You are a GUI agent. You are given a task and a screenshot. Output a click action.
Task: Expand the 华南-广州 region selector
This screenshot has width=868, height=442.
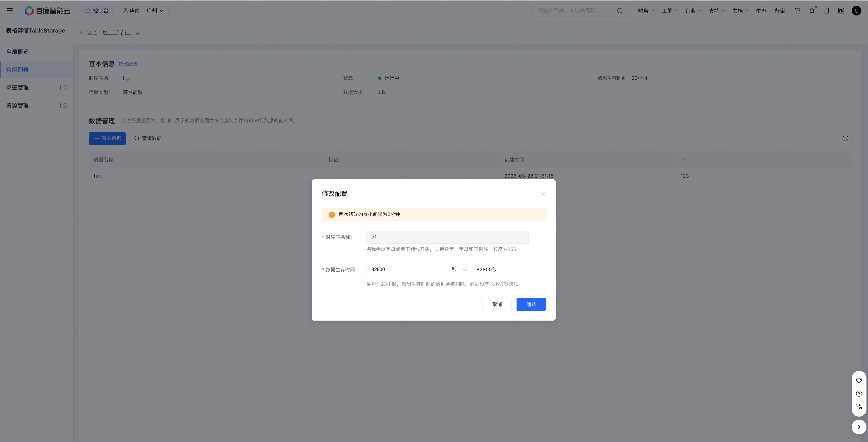coord(143,11)
